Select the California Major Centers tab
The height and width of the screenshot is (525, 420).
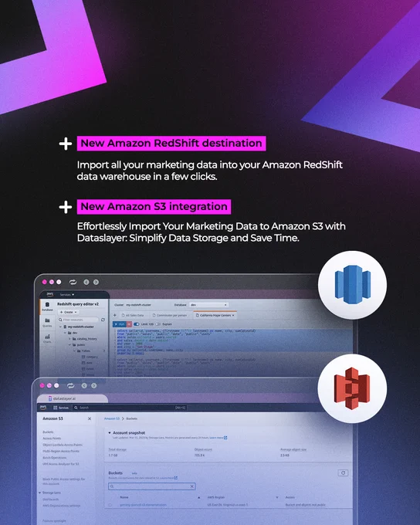(215, 316)
